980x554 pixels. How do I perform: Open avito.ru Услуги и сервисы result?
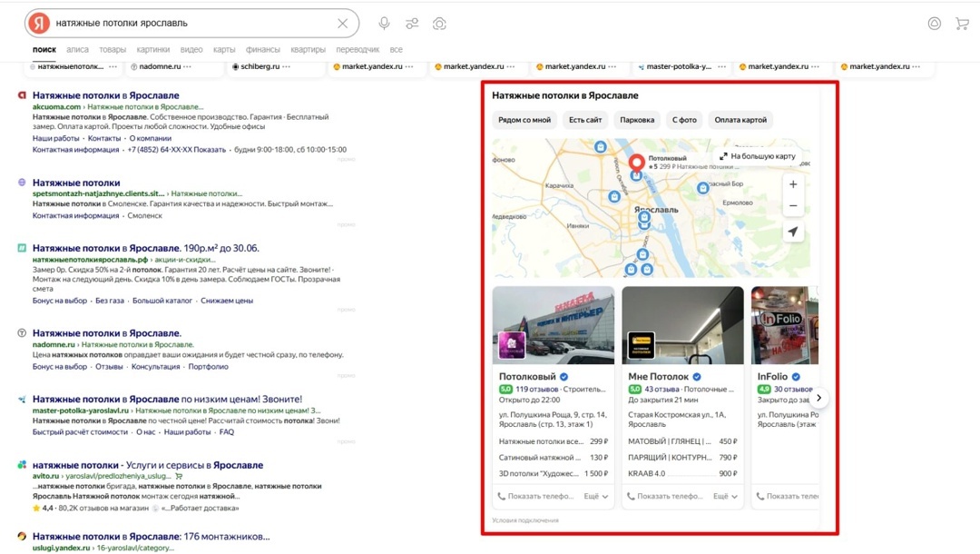point(148,465)
